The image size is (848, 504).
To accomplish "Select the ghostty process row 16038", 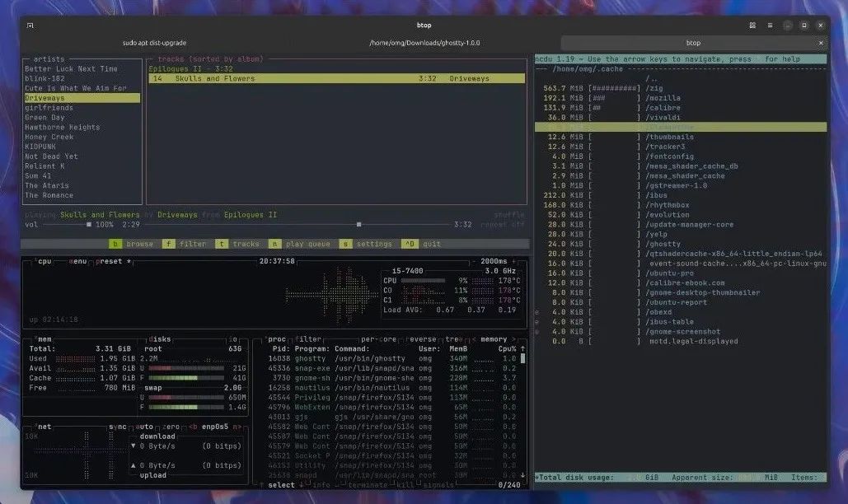I will click(x=392, y=359).
